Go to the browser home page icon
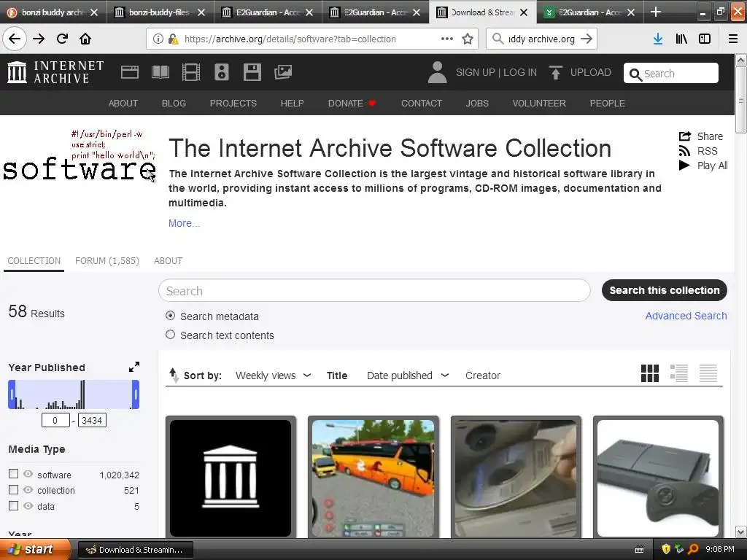This screenshot has height=560, width=747. [85, 39]
